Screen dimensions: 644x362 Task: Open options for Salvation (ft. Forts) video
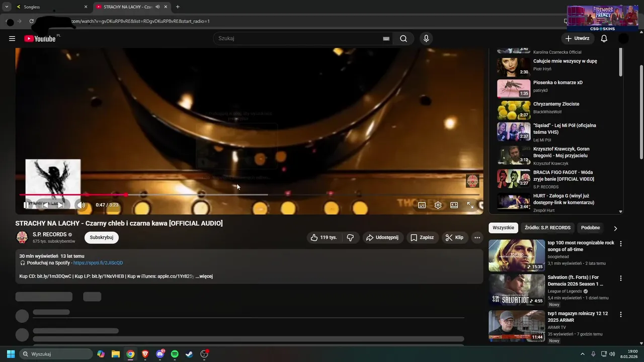621,278
